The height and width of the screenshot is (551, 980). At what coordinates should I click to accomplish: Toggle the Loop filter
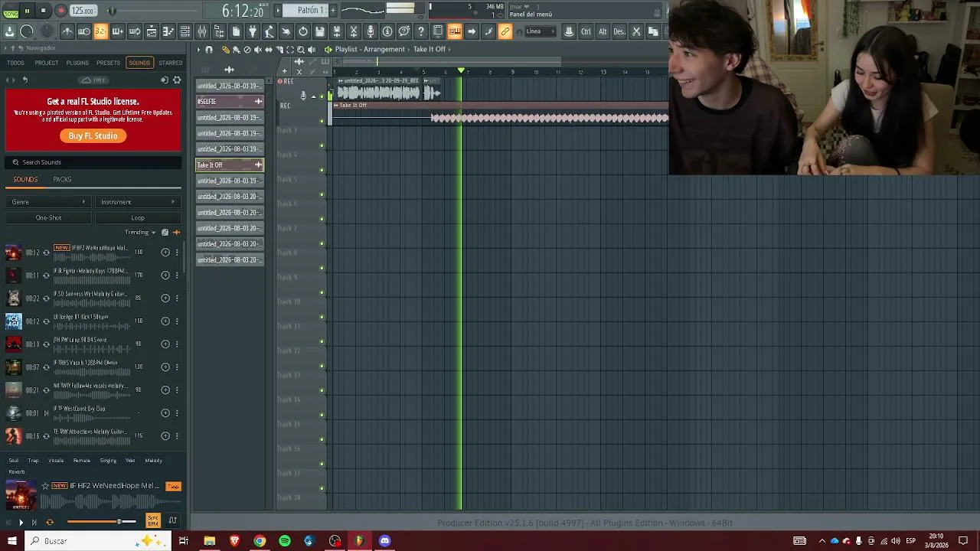(137, 218)
